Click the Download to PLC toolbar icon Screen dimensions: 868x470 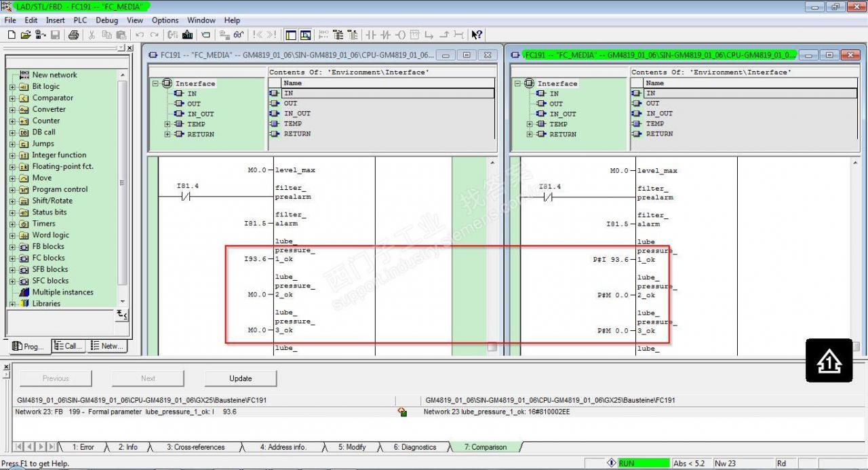(187, 35)
